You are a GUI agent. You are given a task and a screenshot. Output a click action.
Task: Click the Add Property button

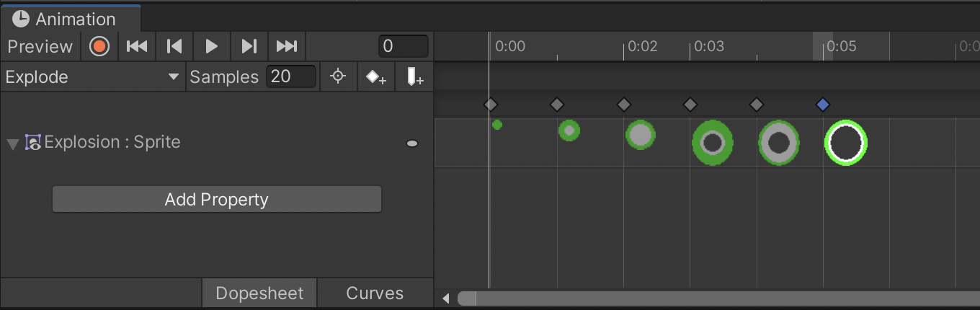[216, 200]
